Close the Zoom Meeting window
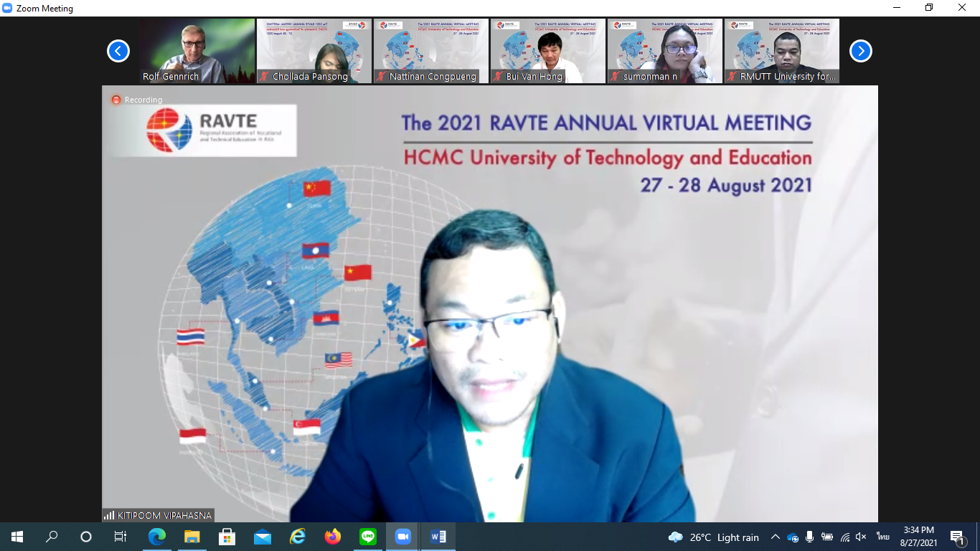980x551 pixels. click(x=962, y=8)
